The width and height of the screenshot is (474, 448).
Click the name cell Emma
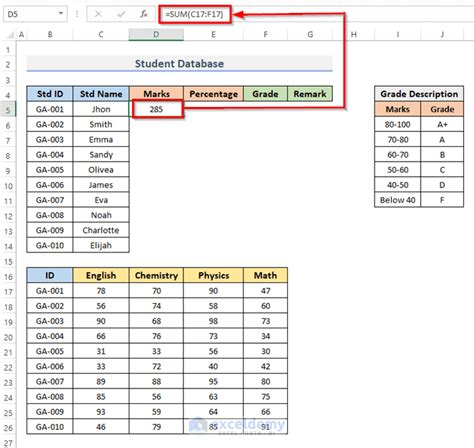tap(101, 139)
